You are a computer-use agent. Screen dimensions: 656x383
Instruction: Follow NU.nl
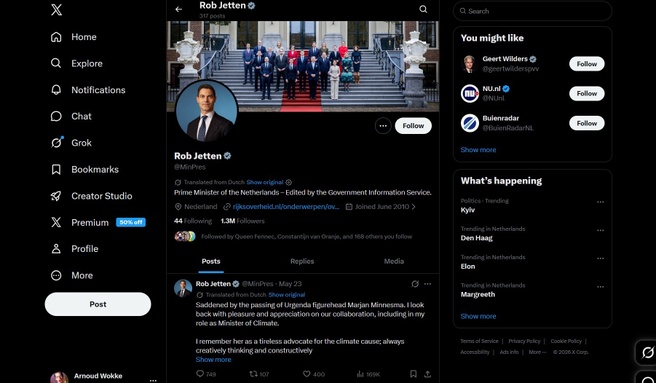click(x=587, y=93)
